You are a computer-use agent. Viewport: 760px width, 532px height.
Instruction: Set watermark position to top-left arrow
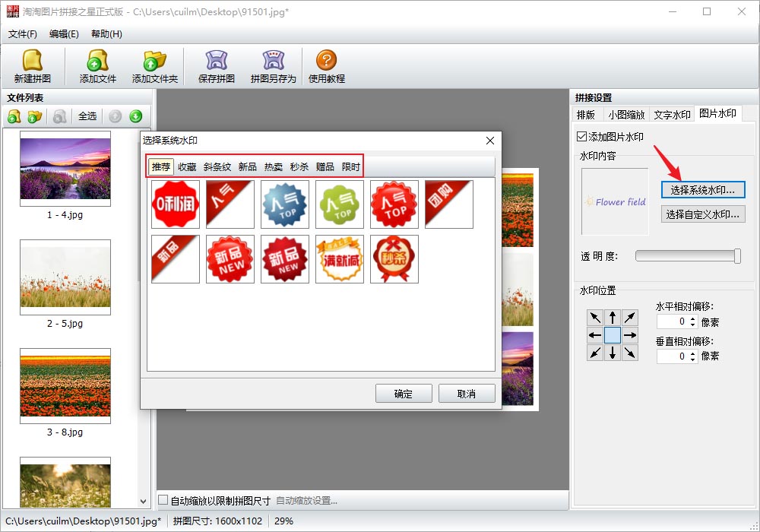[594, 317]
